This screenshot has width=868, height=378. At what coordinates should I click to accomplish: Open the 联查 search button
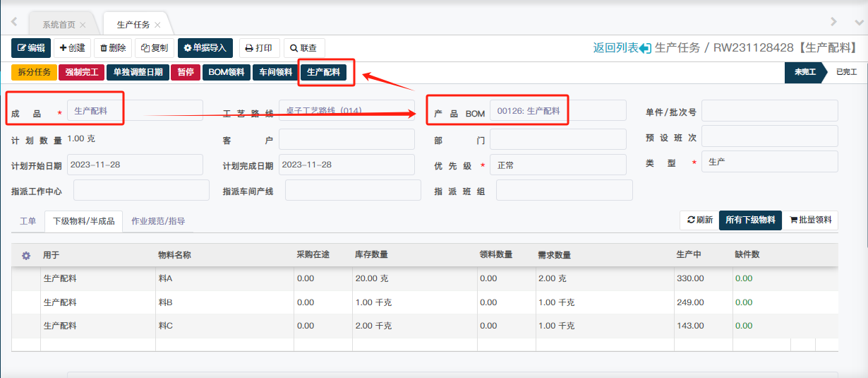303,48
